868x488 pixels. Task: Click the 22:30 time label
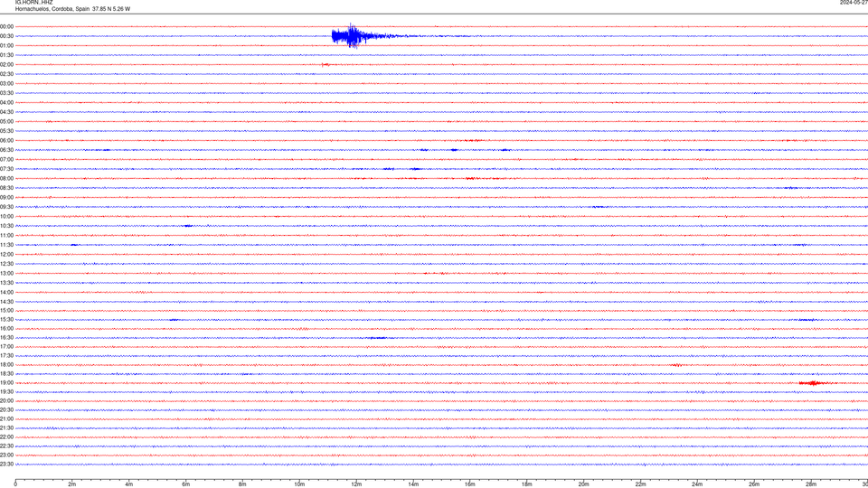pyautogui.click(x=6, y=446)
